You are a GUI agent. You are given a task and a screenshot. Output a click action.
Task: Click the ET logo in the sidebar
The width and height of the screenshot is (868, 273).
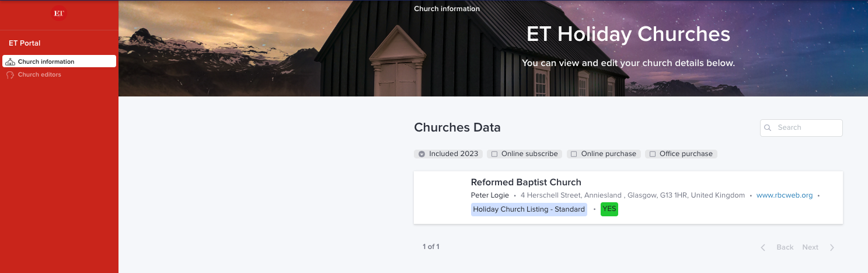[58, 13]
